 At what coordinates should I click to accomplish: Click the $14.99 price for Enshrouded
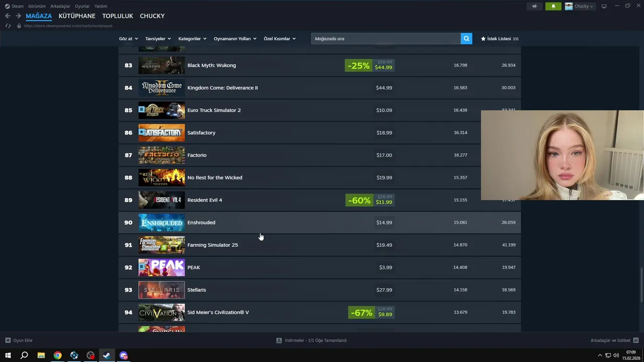pos(384,223)
